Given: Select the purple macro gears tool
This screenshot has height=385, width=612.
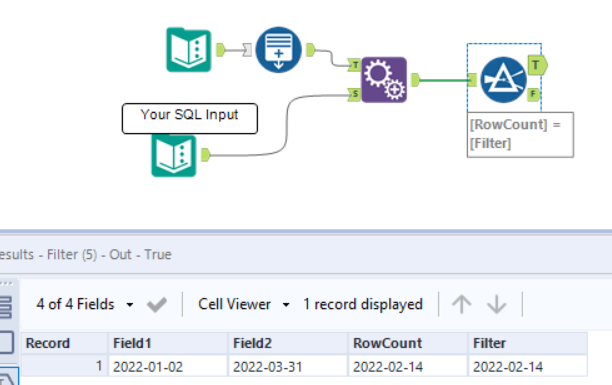Looking at the screenshot, I should click(x=384, y=80).
